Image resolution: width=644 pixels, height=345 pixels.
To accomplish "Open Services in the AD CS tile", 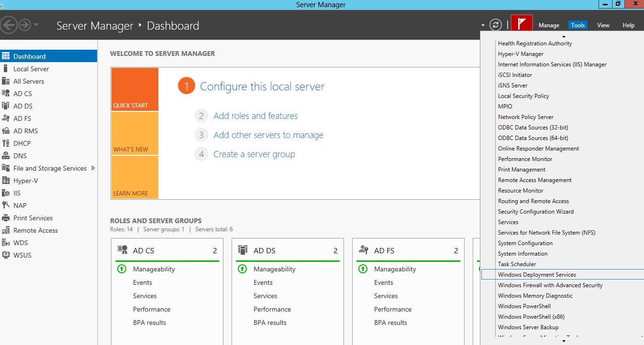I will point(144,296).
